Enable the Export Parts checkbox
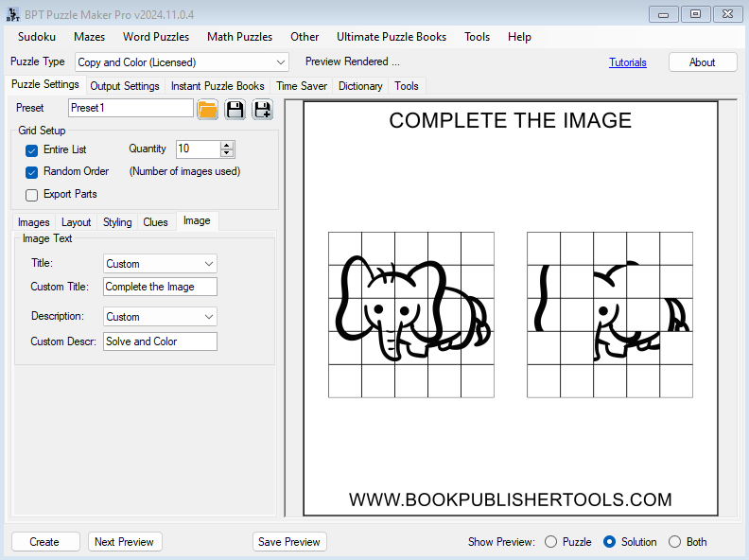 (32, 195)
